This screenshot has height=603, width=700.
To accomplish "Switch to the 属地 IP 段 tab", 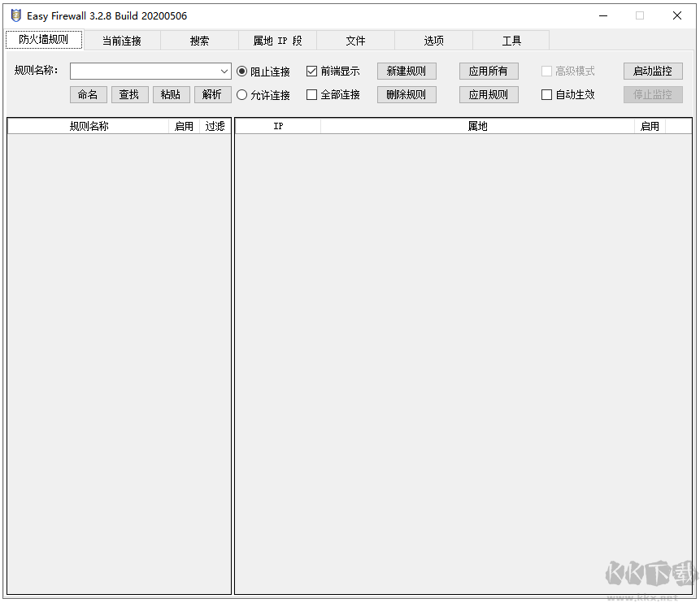I will pyautogui.click(x=276, y=40).
